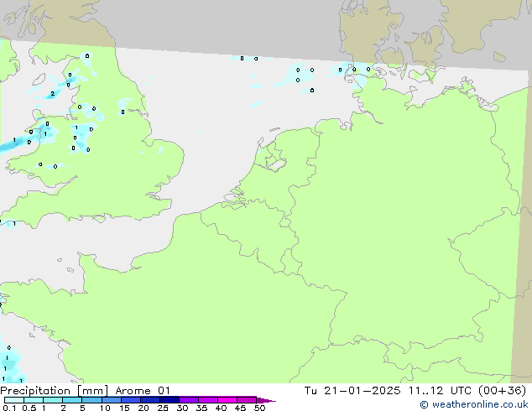Select the 0.5–1 mm legend swatch

[x=34, y=400]
